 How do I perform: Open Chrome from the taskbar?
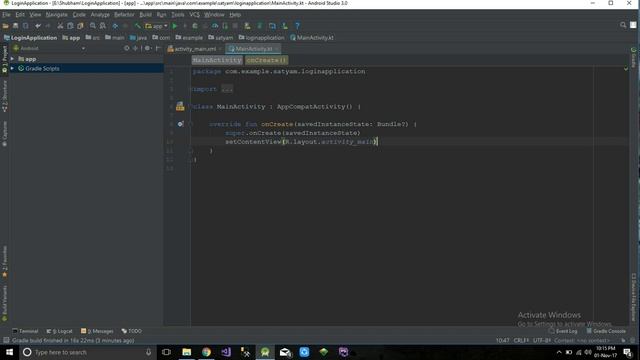point(206,352)
